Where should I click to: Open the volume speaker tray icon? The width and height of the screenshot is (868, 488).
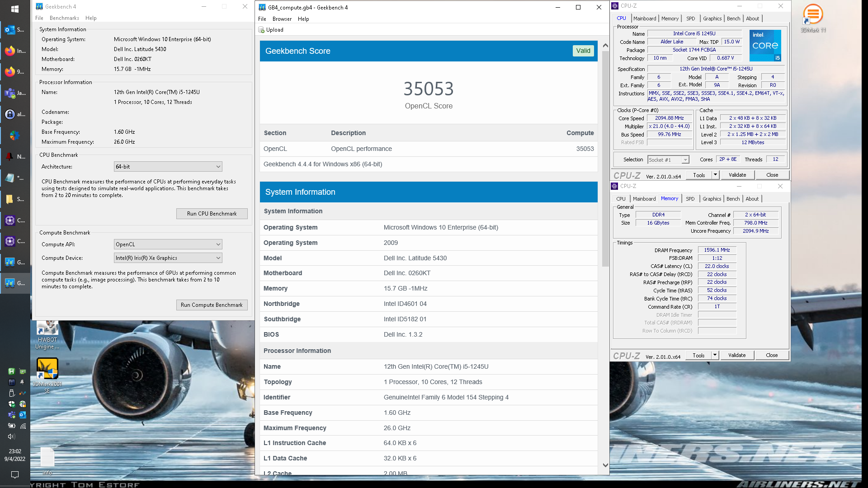[11, 436]
